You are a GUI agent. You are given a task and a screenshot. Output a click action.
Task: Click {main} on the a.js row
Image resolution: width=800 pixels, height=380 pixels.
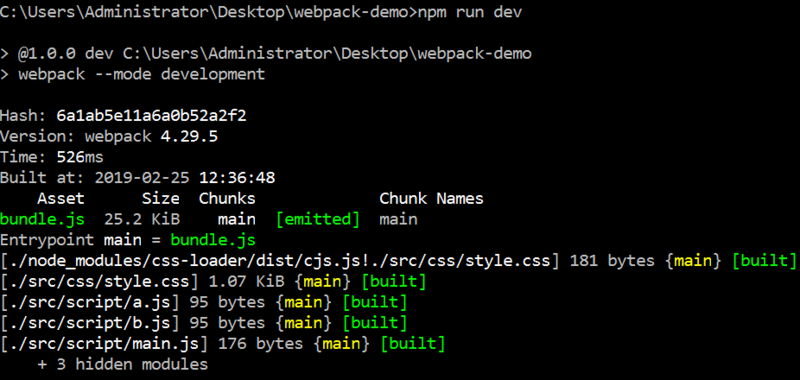pyautogui.click(x=304, y=302)
